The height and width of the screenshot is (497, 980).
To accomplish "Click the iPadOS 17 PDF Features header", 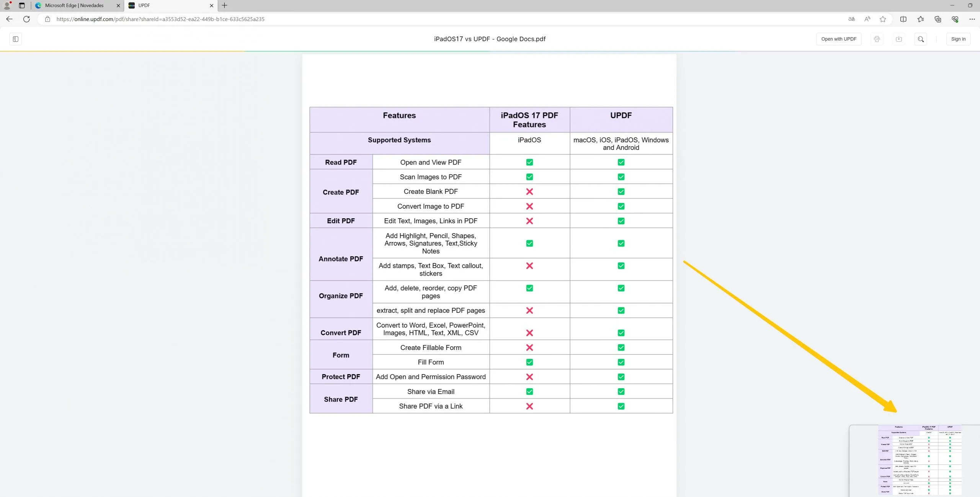I will [x=529, y=120].
